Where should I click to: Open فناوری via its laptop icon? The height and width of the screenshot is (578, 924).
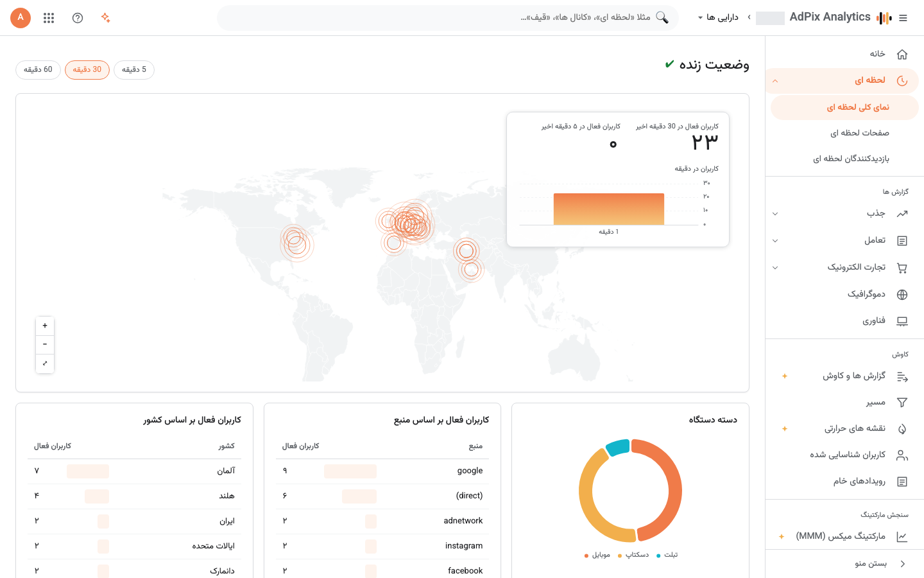[902, 321]
